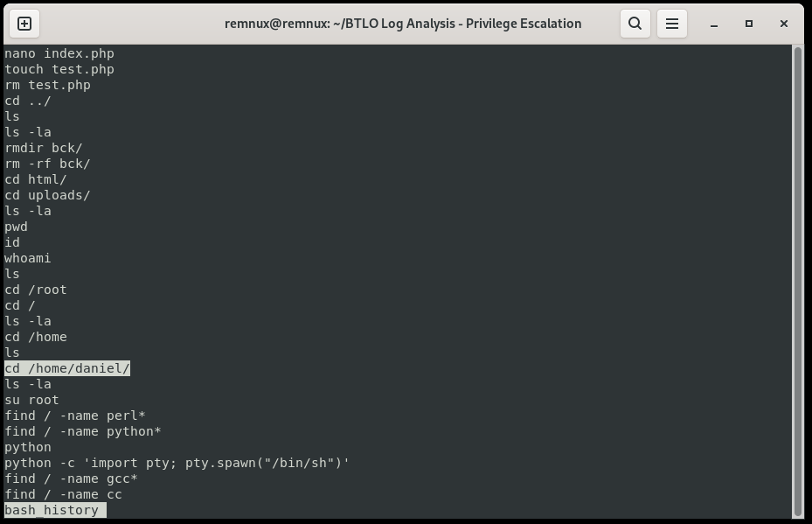812x524 pixels.
Task: Minimize the terminal window
Action: coord(714,24)
